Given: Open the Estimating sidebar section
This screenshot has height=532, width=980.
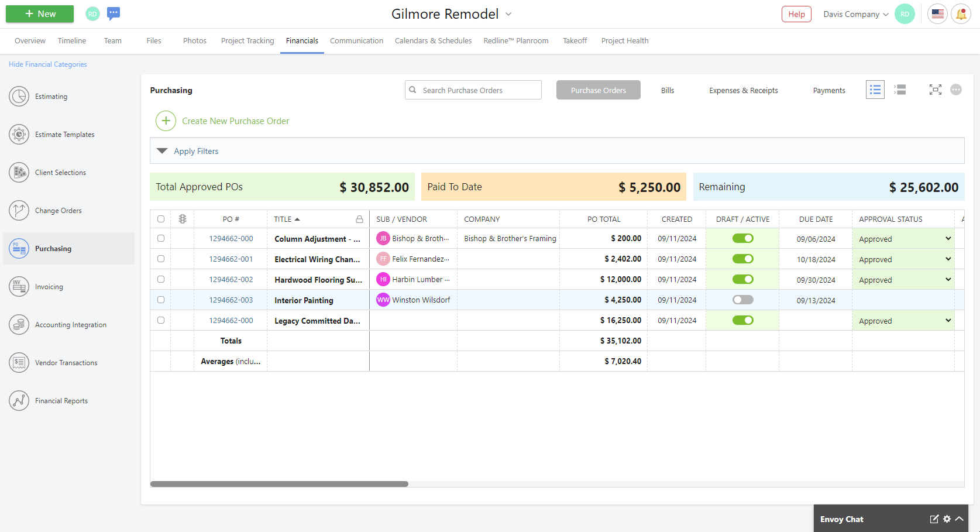Looking at the screenshot, I should (51, 96).
